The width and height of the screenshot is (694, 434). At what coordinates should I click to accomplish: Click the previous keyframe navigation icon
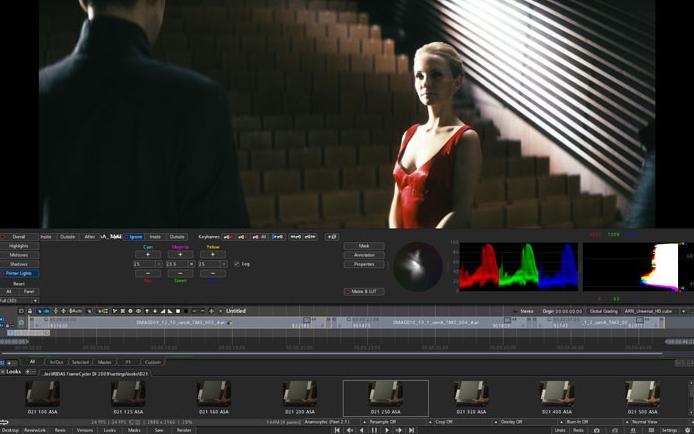click(x=295, y=237)
